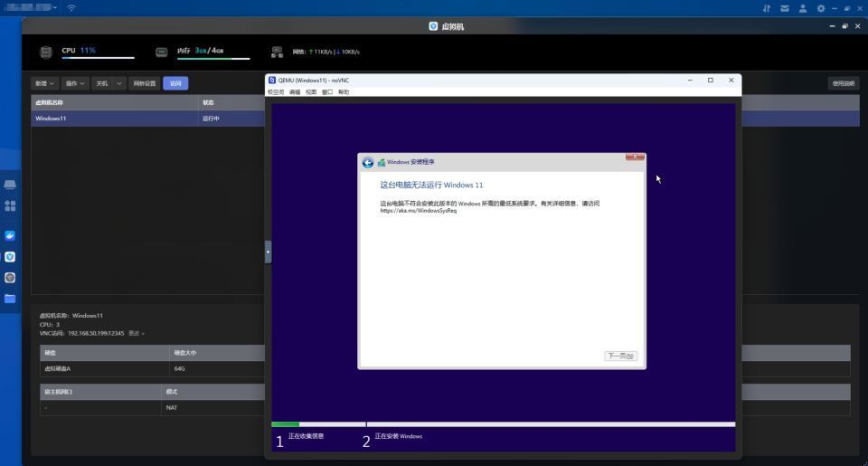
Task: Open the 视图 menu in noVNC window
Action: [x=311, y=92]
